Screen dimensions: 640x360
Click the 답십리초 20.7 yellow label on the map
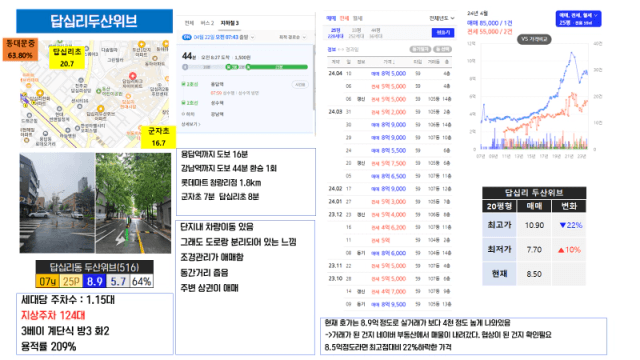point(67,57)
